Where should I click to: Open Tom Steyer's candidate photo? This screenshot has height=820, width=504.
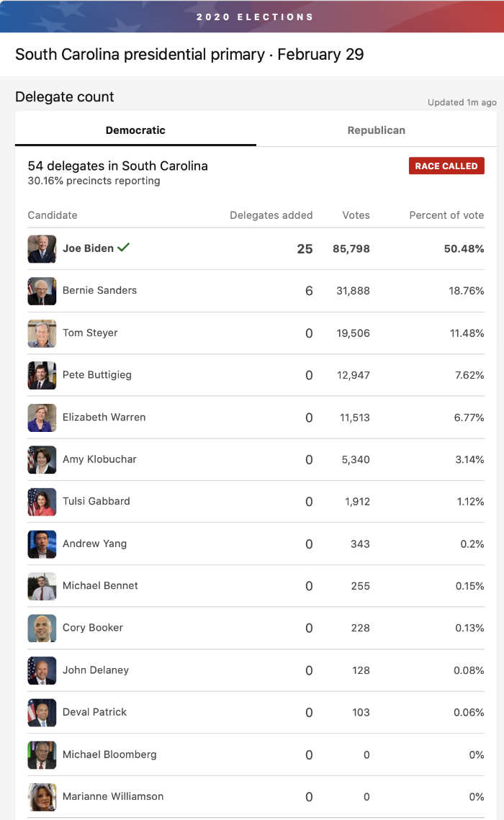42,333
